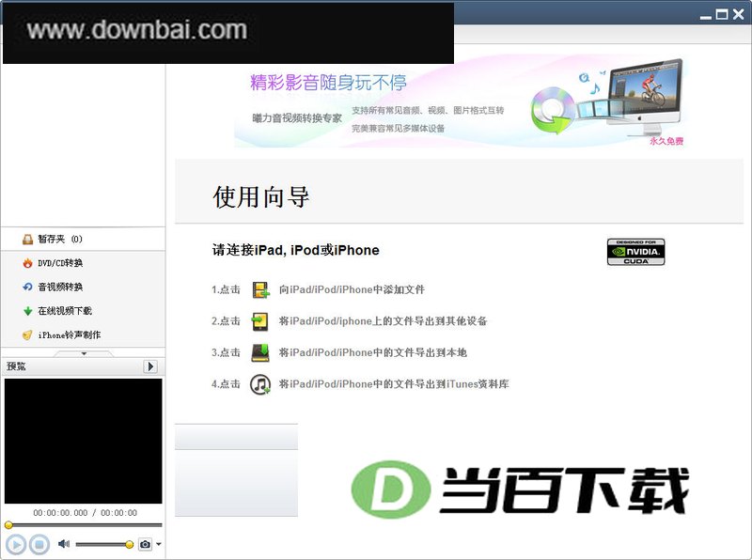752x560 pixels.
Task: Maximize the application window
Action: point(722,15)
